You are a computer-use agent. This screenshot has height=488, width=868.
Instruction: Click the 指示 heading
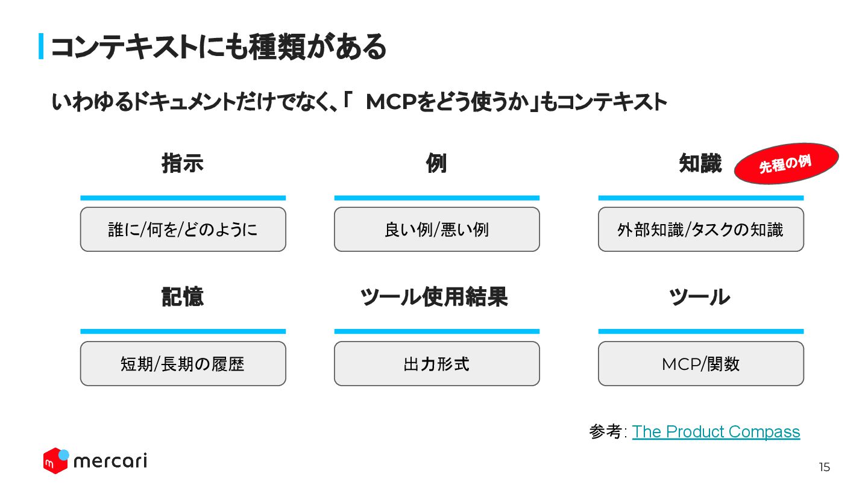pyautogui.click(x=183, y=163)
